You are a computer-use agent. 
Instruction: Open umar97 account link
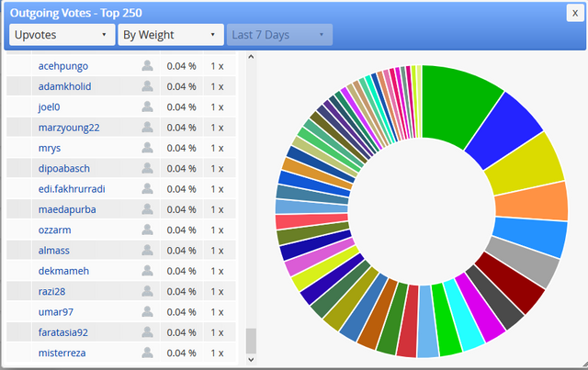tap(56, 312)
